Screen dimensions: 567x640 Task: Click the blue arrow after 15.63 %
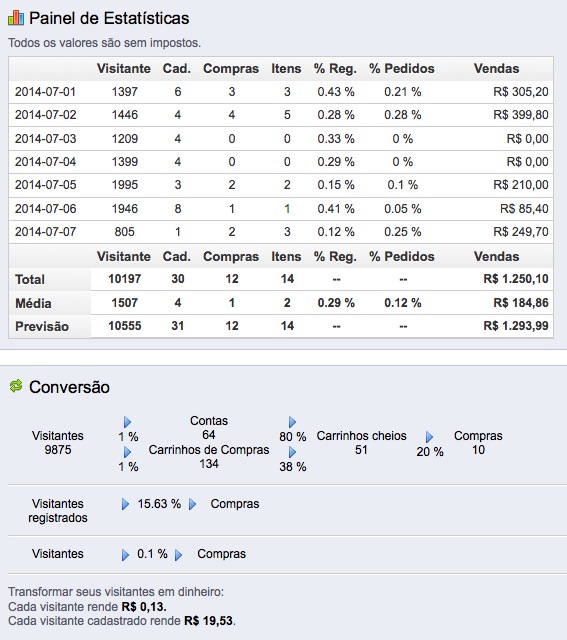[x=193, y=504]
